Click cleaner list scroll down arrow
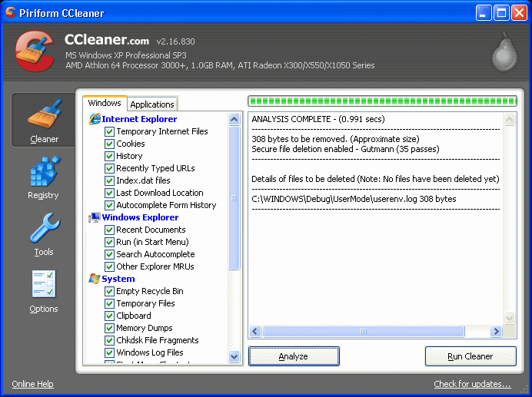532x397 pixels. 234,356
